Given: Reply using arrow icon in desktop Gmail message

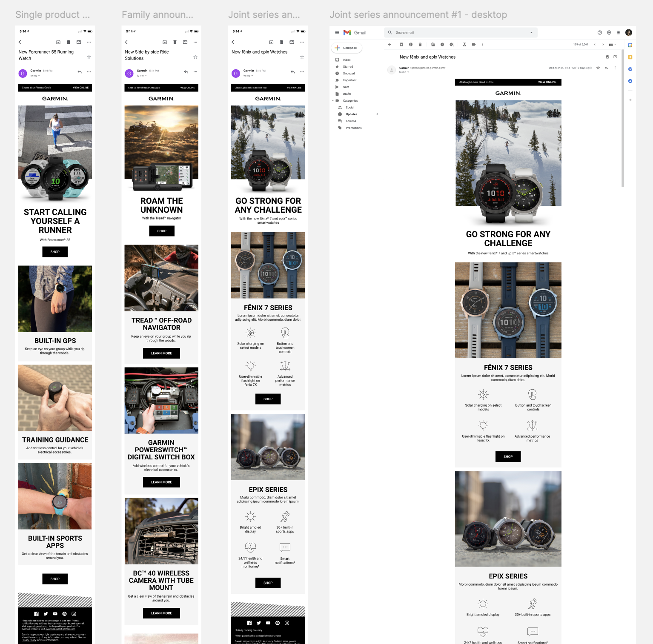Looking at the screenshot, I should tap(607, 68).
